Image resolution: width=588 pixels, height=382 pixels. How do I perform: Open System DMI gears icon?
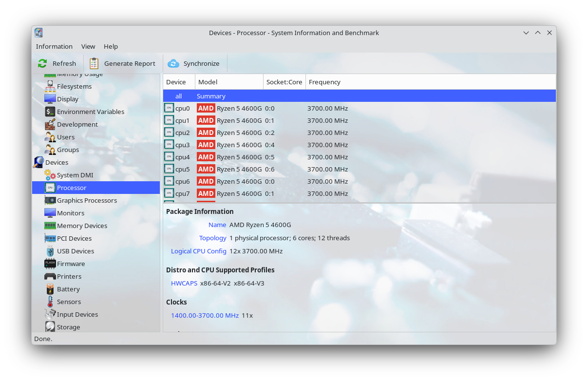[50, 175]
